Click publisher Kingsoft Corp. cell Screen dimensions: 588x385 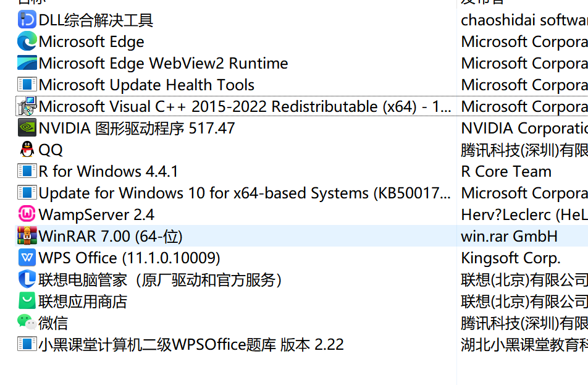pyautogui.click(x=510, y=258)
